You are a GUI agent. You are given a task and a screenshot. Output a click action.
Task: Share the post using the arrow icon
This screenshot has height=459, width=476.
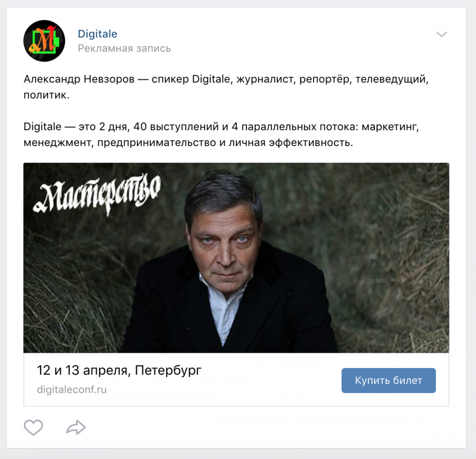76,427
